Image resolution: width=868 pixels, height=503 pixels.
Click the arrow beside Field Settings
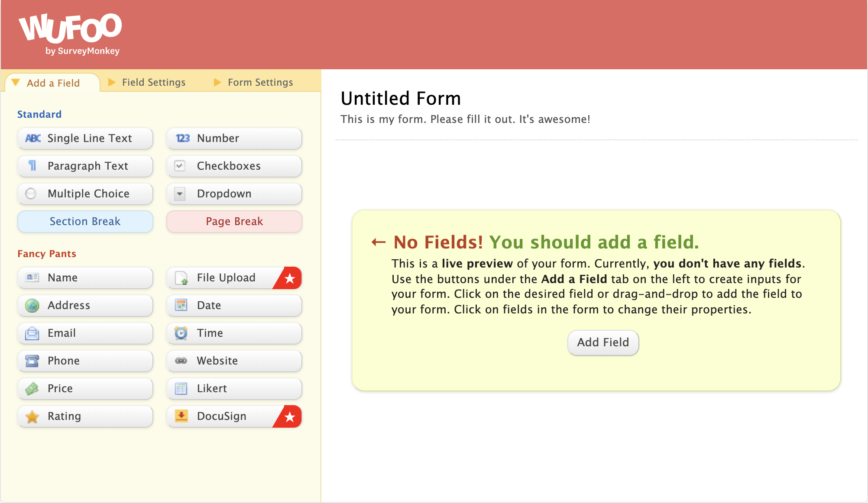click(112, 82)
